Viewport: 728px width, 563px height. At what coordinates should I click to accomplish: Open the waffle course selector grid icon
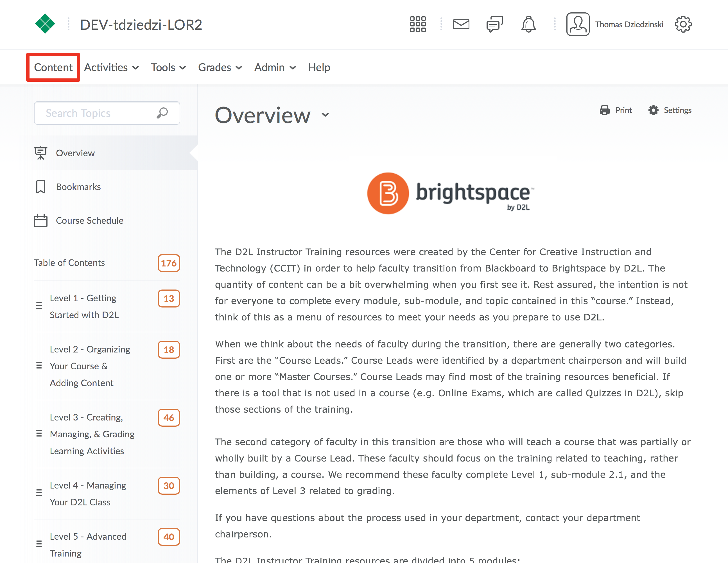418,24
